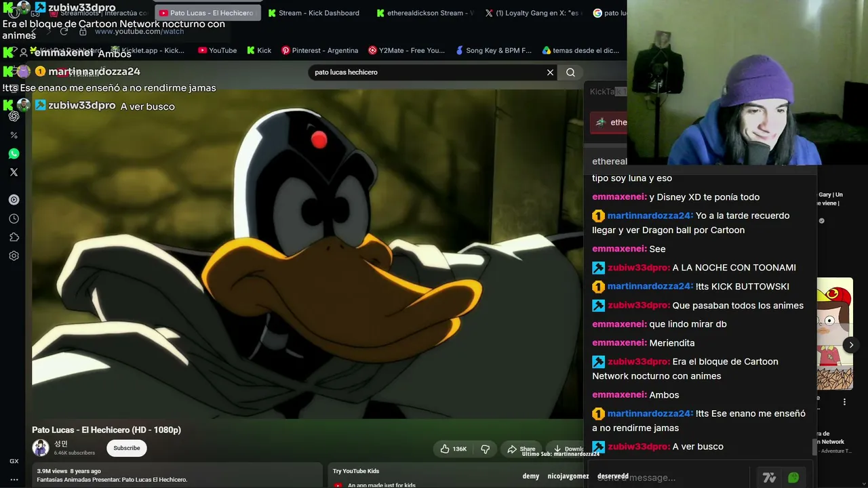Click martinnardozza24 on the Dragon ball message
Image resolution: width=868 pixels, height=488 pixels.
pyautogui.click(x=650, y=216)
